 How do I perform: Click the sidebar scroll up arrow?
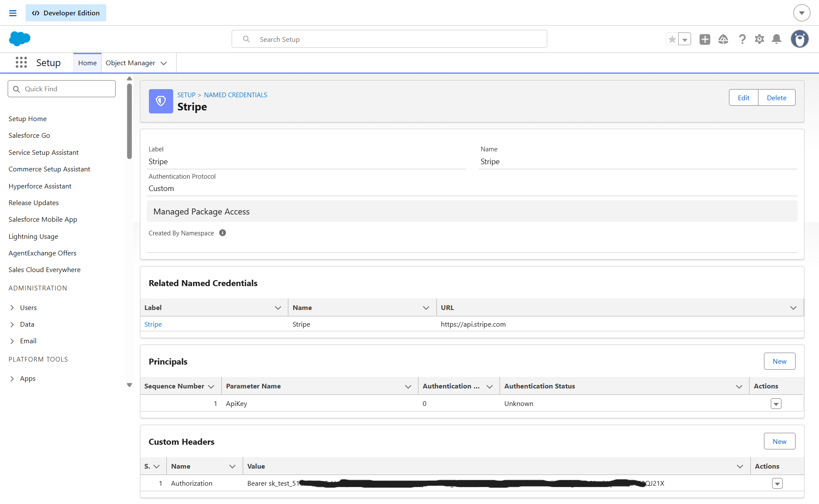pos(129,78)
